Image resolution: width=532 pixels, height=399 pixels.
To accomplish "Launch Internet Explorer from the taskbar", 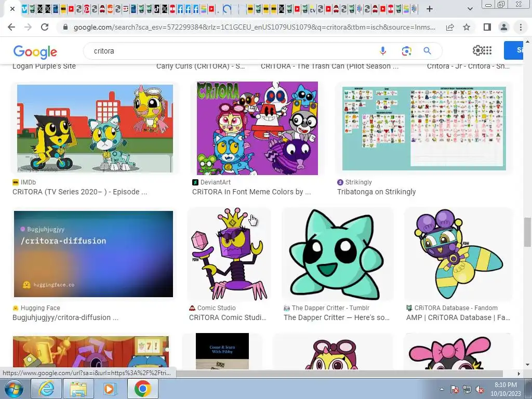I will (x=46, y=389).
